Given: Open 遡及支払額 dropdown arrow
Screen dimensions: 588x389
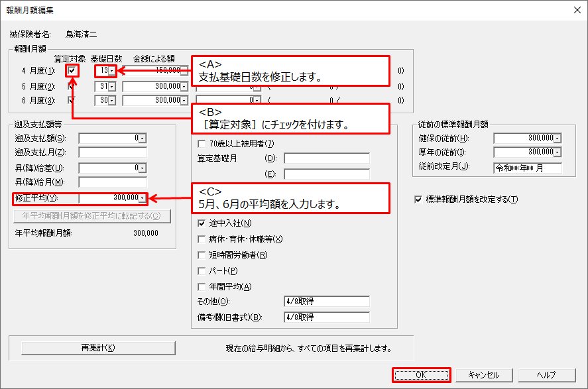Looking at the screenshot, I should (143, 138).
